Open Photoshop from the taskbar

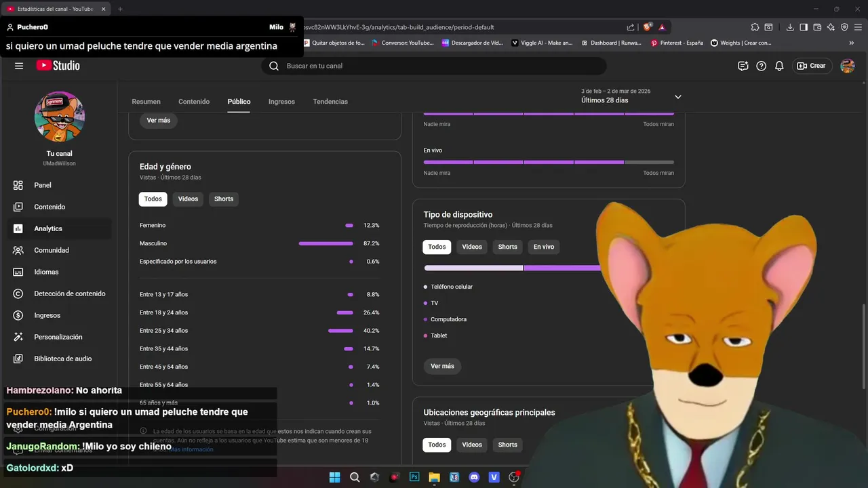click(x=414, y=477)
